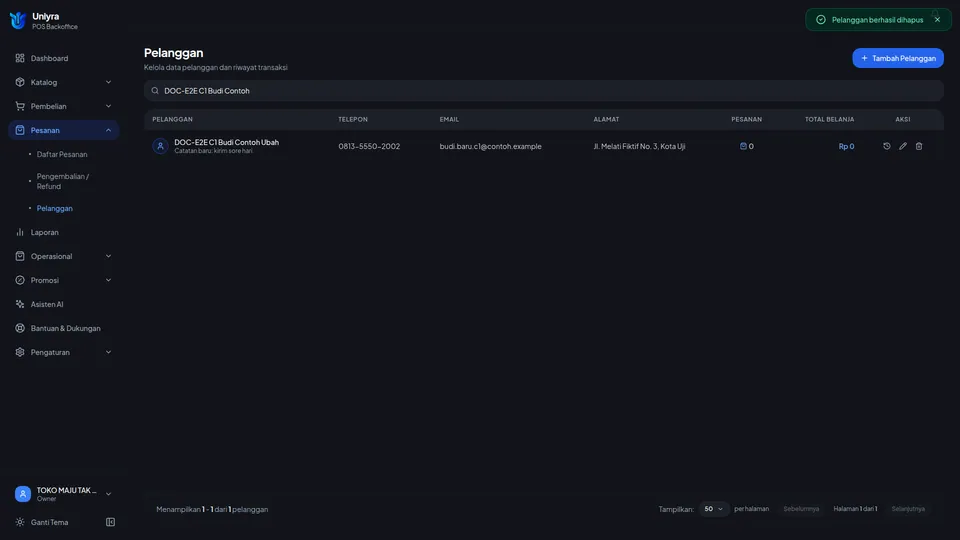
Task: Click the order count 0 cell
Action: [746, 146]
